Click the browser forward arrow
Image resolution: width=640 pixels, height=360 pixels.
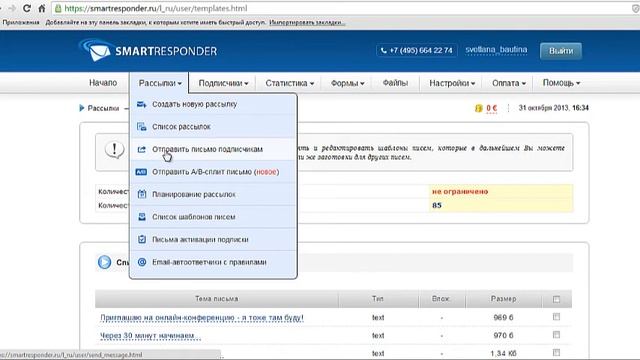pos(11,8)
